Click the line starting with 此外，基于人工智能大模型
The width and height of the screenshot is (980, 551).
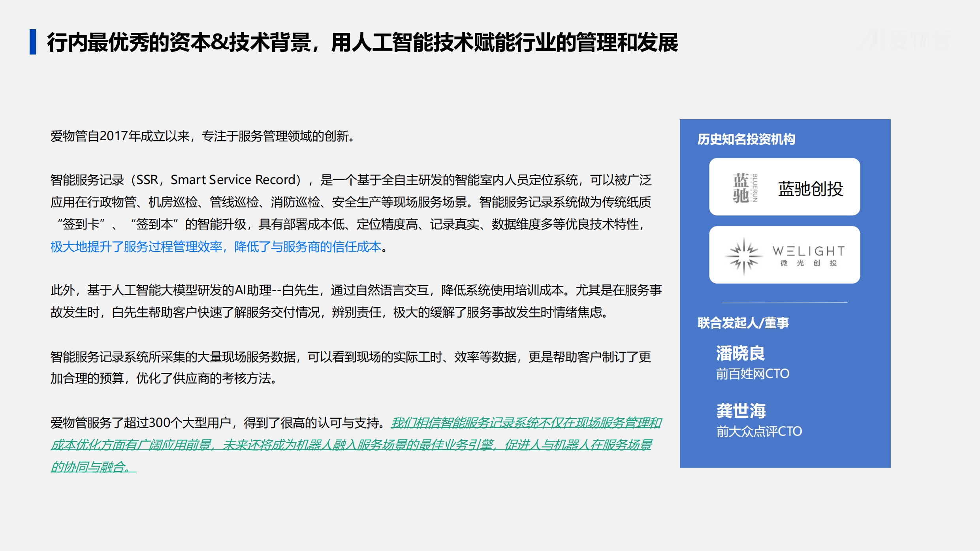[356, 290]
